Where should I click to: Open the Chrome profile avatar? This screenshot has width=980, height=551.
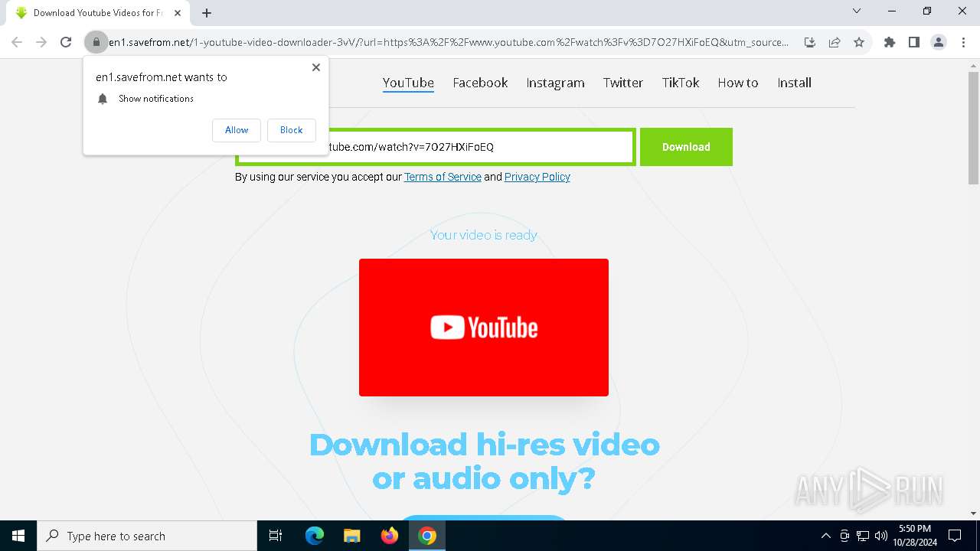(x=939, y=42)
